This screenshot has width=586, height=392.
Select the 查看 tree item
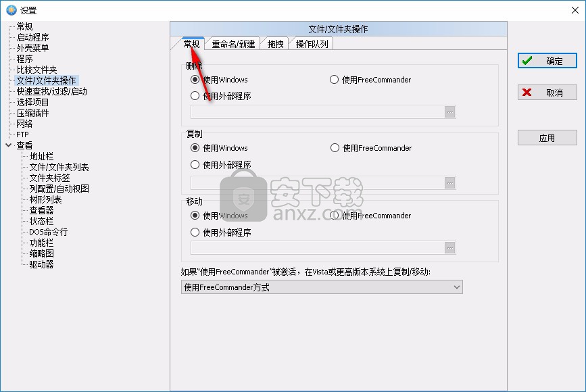[24, 145]
